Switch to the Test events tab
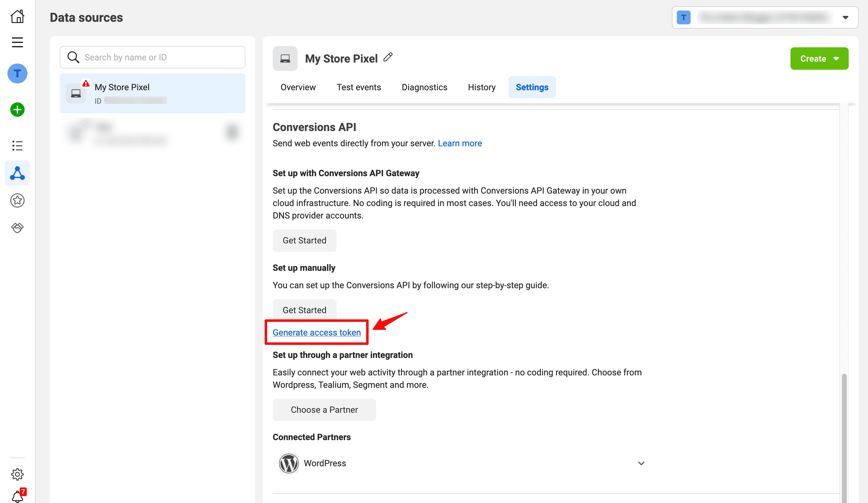Screen dimensions: 868x503 [x=359, y=87]
